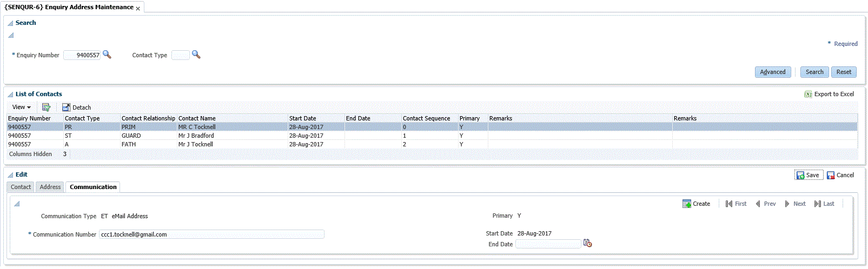Image resolution: width=868 pixels, height=269 pixels.
Task: Click the query-by-example icon beside View
Action: point(47,107)
